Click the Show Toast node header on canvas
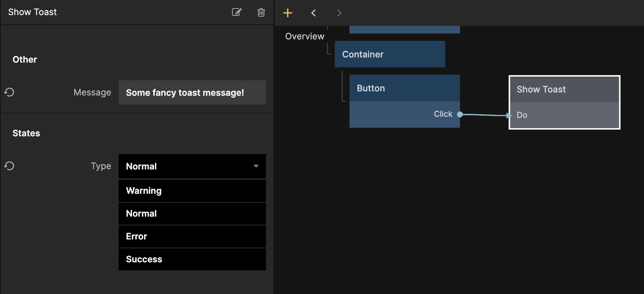644x294 pixels. tap(564, 89)
